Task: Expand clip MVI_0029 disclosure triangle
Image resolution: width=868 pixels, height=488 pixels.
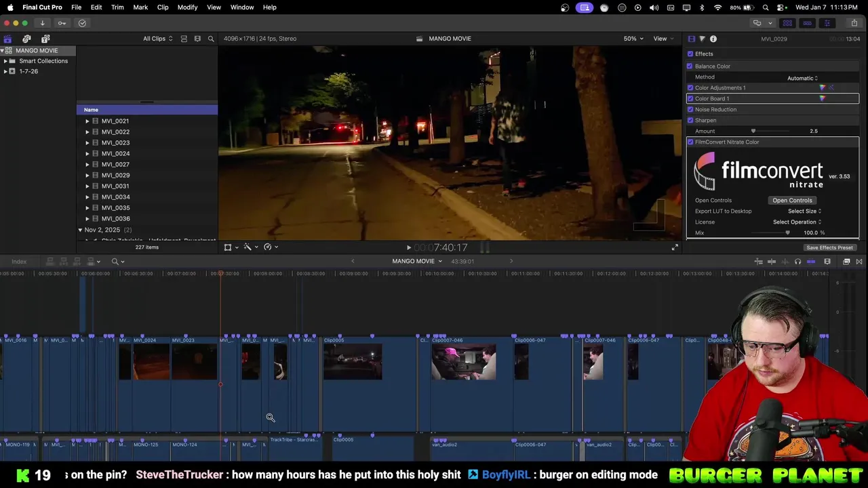Action: [x=87, y=175]
